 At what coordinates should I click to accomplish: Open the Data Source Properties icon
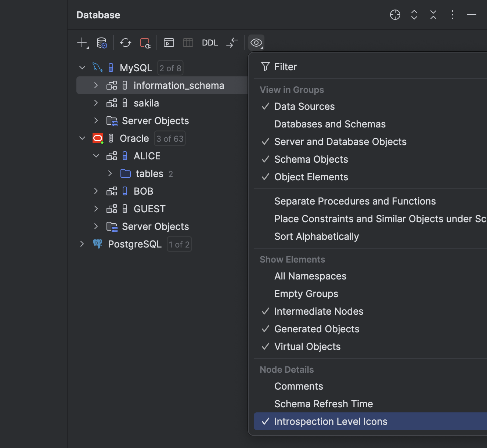[x=101, y=42]
